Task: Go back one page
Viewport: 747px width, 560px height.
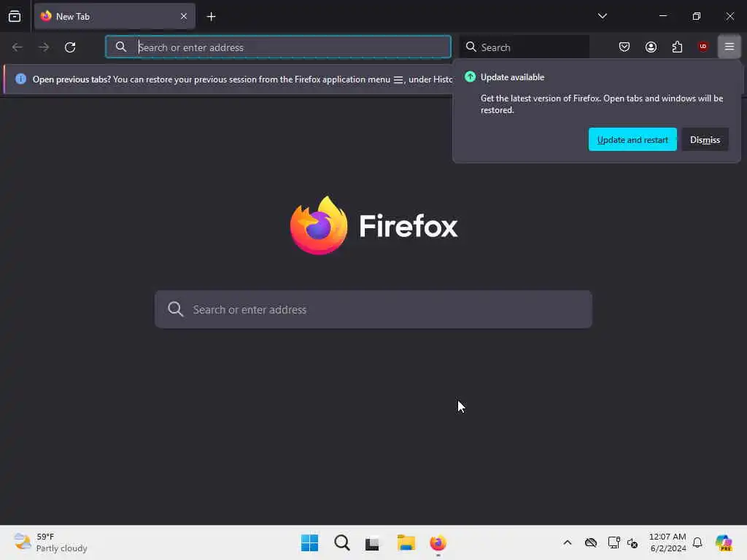Action: pos(18,47)
